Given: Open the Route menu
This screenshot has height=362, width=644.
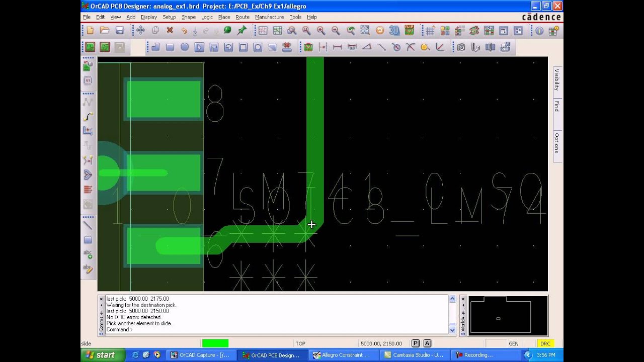Looking at the screenshot, I should [243, 17].
